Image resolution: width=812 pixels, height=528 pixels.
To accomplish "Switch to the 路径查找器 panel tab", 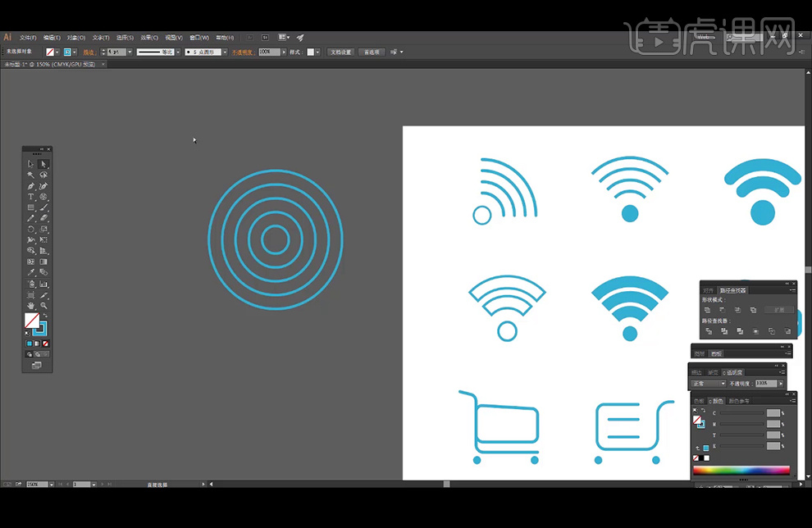I will click(733, 290).
